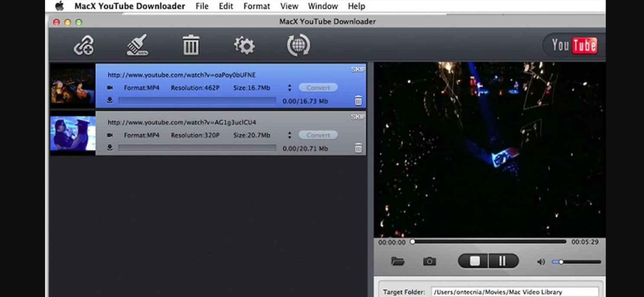Toggle SKIP on the first video
The image size is (644, 297).
click(x=358, y=69)
